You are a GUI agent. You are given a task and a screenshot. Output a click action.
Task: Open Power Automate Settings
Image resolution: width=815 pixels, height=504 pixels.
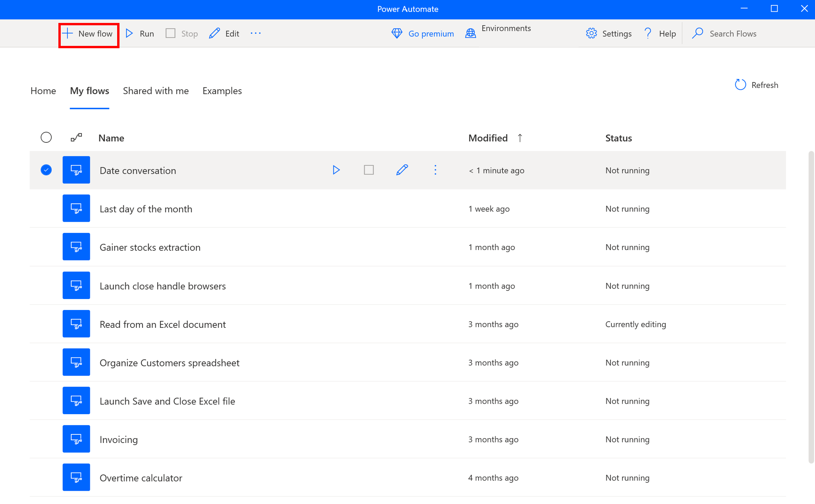coord(608,33)
